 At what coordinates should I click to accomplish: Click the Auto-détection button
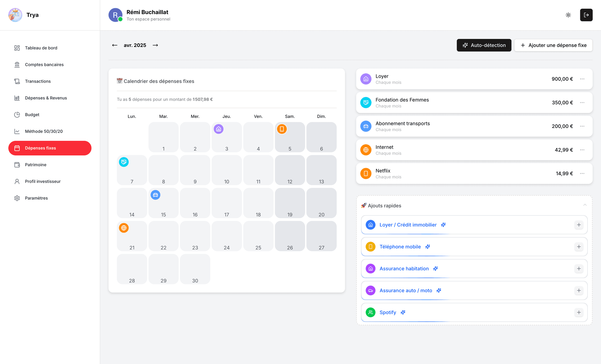(484, 45)
